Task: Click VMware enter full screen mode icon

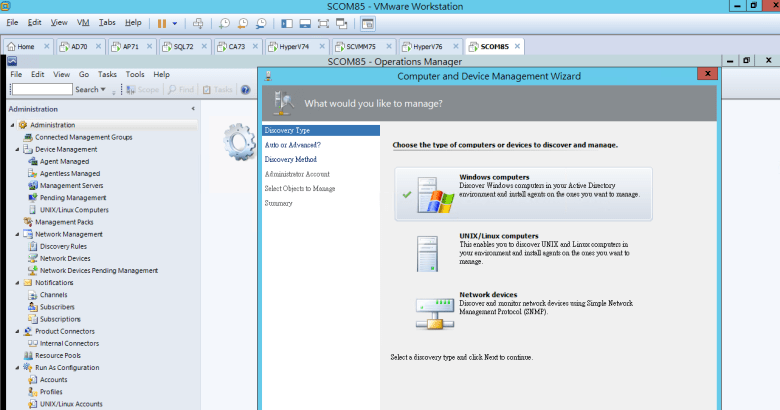Action: click(x=325, y=22)
